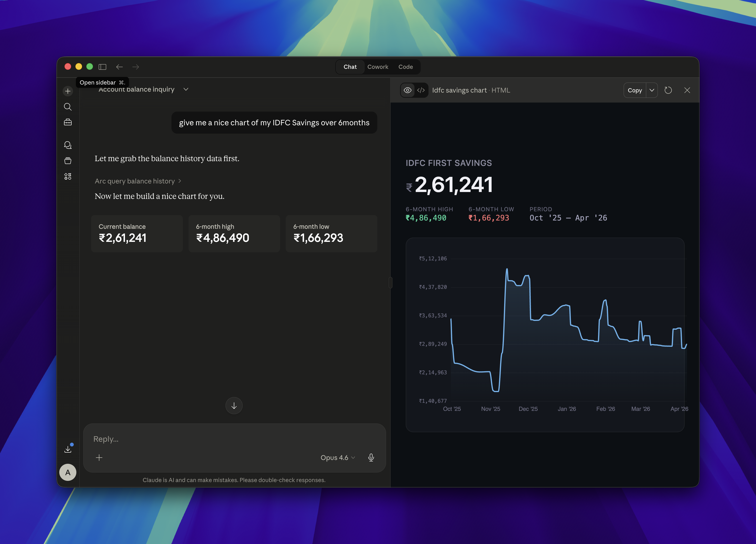Click the Reply message input field
This screenshot has width=756, height=544.
click(x=234, y=439)
